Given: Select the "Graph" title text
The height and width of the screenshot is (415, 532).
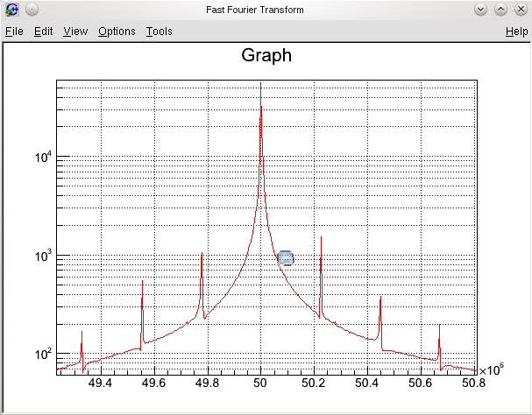Looking at the screenshot, I should [266, 55].
